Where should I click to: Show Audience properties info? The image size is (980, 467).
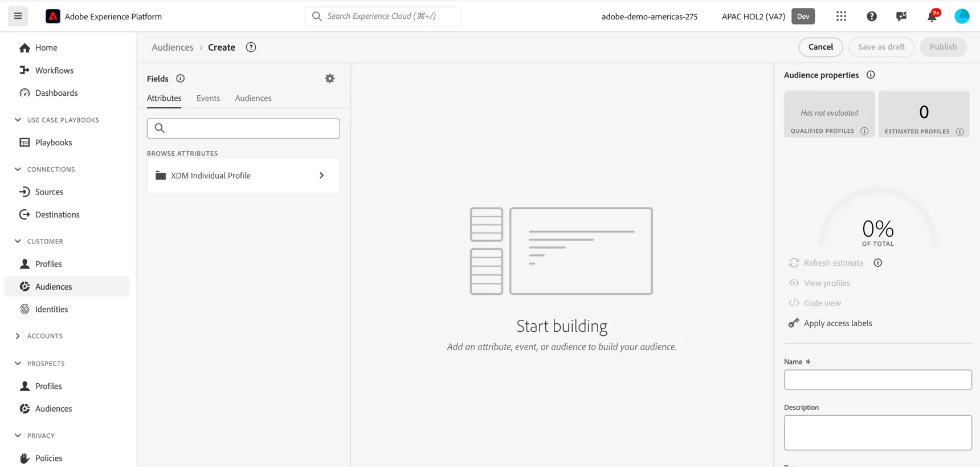(x=870, y=75)
